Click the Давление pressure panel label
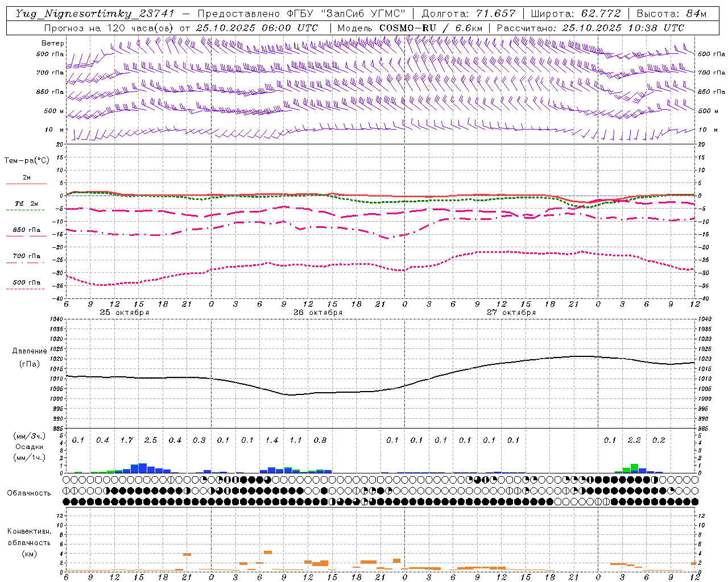The image size is (728, 582). [x=29, y=351]
